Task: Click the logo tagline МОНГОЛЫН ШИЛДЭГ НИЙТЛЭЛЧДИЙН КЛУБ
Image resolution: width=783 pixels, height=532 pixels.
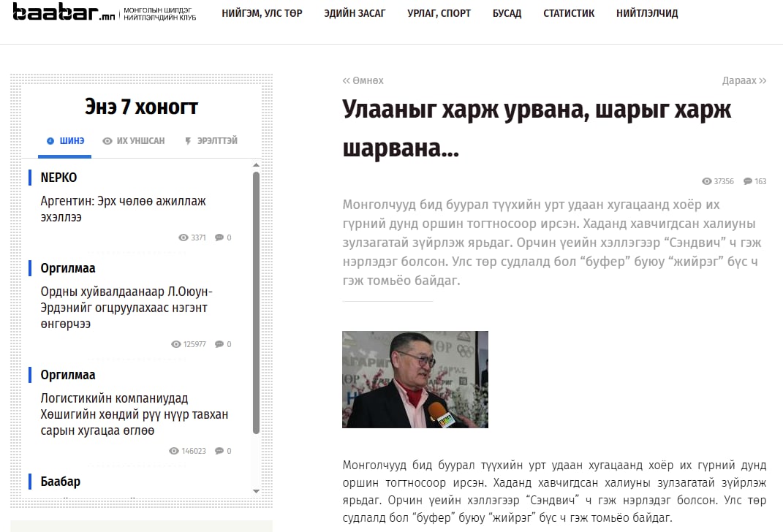Action: (x=160, y=14)
